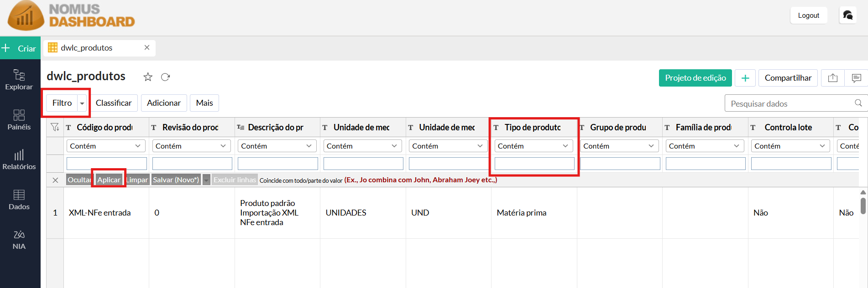Viewport: 868px width, 288px height.
Task: Click the Compartilhar button
Action: (x=788, y=78)
